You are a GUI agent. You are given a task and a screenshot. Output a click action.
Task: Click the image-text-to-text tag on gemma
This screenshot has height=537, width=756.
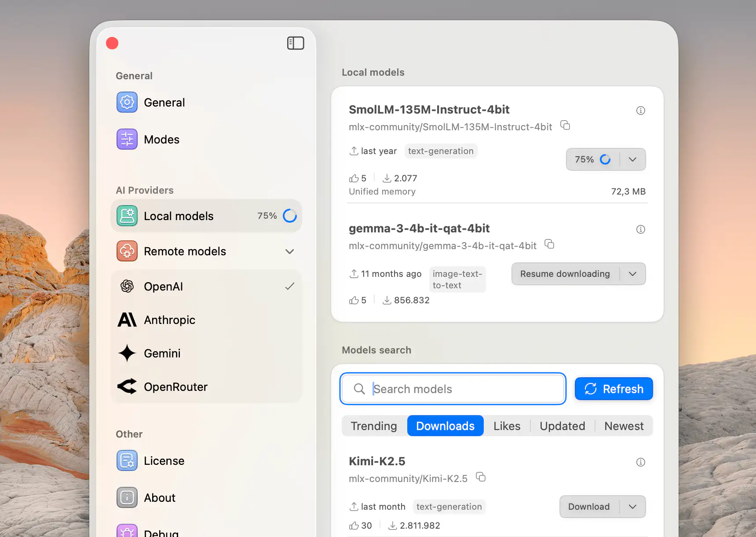coord(457,280)
